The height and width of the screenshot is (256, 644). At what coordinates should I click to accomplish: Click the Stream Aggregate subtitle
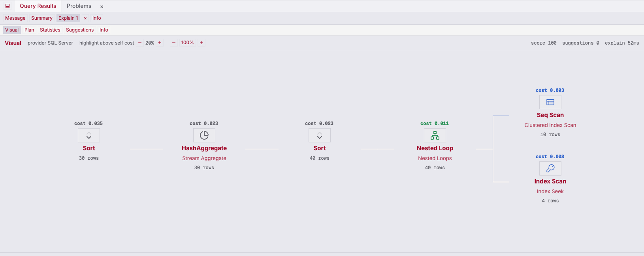pyautogui.click(x=204, y=158)
